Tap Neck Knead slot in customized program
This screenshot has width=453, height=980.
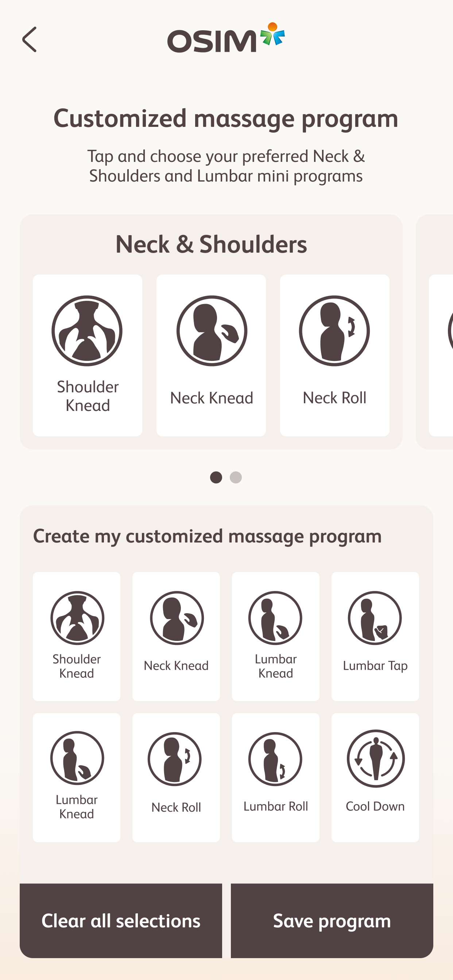(176, 637)
